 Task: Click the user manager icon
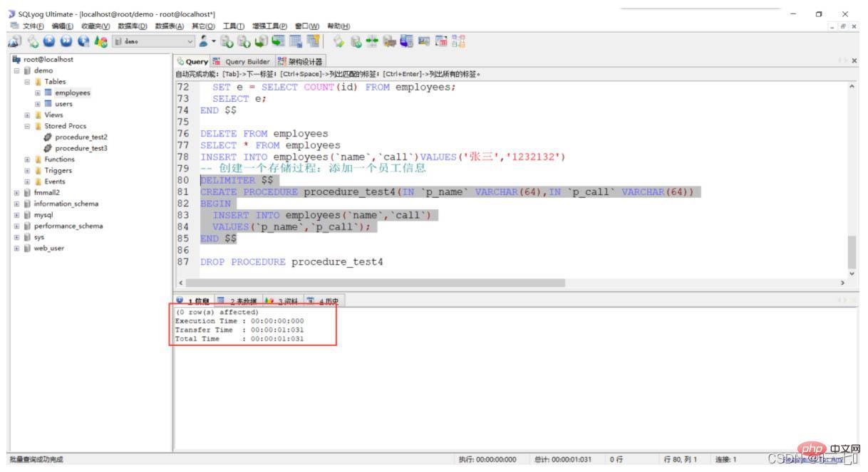pyautogui.click(x=204, y=41)
